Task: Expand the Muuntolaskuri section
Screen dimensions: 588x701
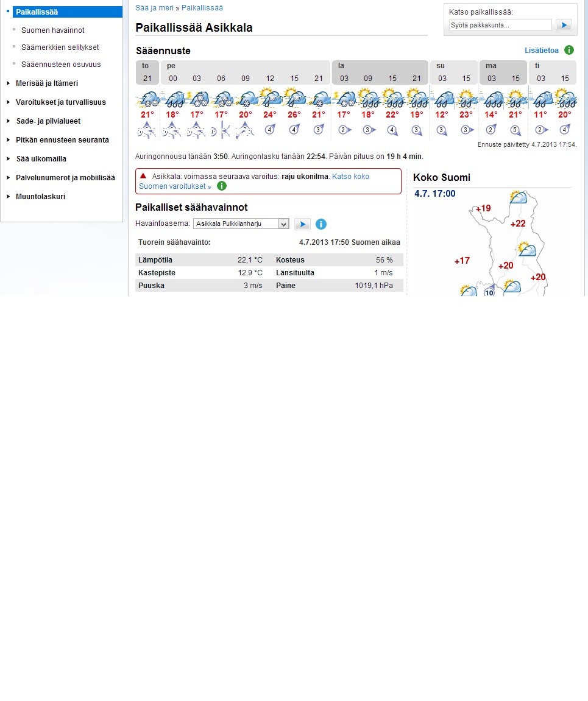Action: [40, 197]
